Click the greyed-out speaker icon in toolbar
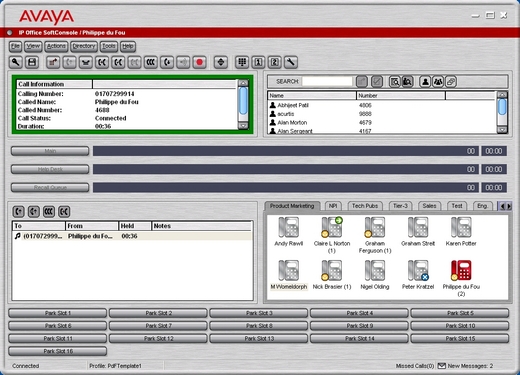Screen dimensions: 520x375 pos(183,62)
